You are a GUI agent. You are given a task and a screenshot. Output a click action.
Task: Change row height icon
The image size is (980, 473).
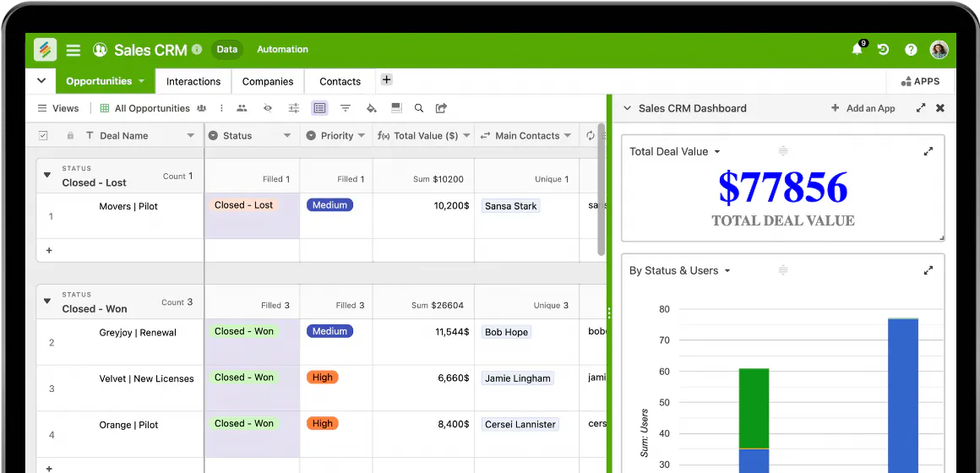click(x=396, y=108)
